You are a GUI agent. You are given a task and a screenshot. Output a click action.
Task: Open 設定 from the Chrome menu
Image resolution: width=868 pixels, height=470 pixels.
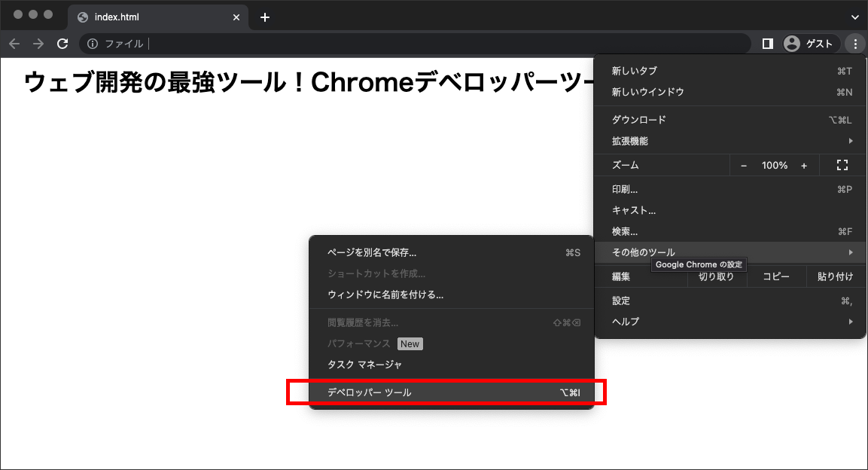pos(730,301)
